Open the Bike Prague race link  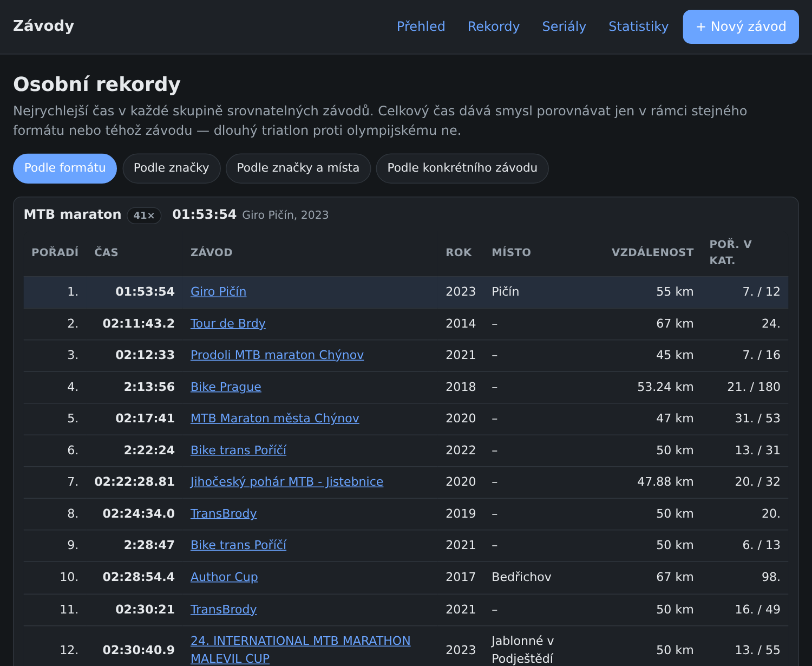pos(226,387)
